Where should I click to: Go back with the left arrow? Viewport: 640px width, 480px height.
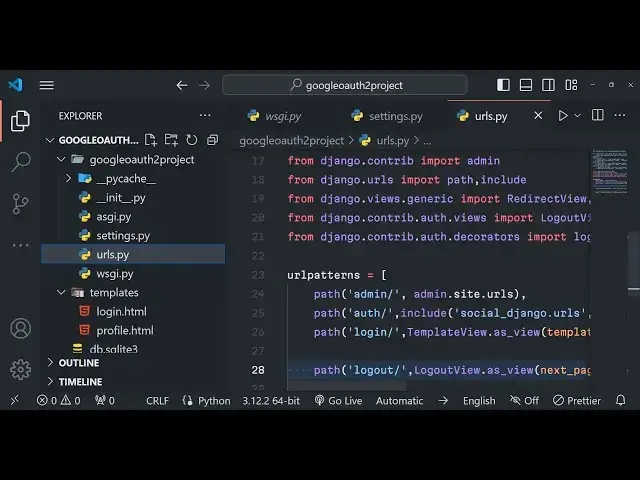click(182, 85)
